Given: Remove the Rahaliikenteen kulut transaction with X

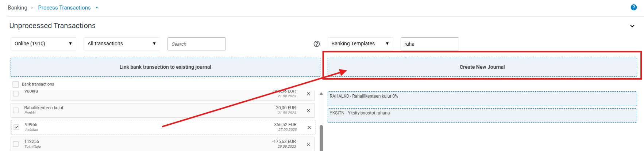Looking at the screenshot, I should tap(308, 110).
